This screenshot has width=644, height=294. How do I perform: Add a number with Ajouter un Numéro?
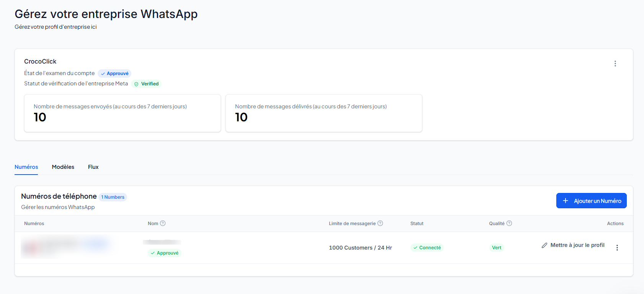pos(591,201)
